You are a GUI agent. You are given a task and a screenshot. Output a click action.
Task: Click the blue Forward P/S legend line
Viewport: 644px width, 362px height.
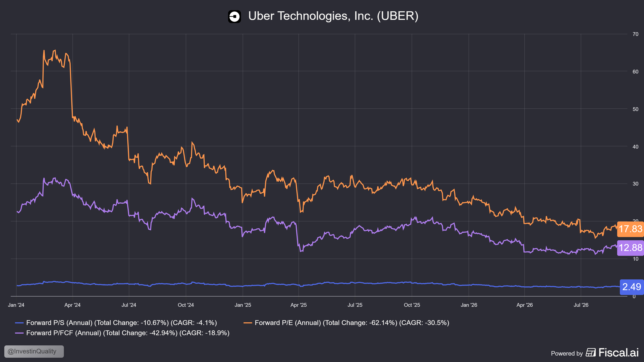coord(19,323)
